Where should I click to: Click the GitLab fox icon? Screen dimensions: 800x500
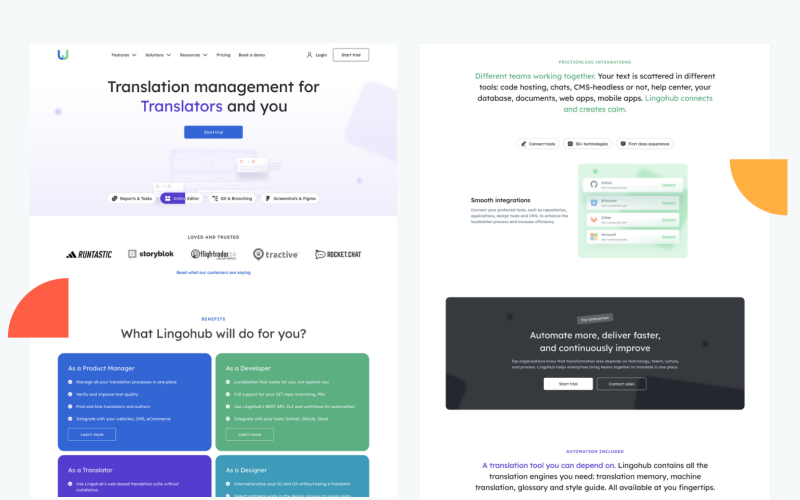pos(593,219)
